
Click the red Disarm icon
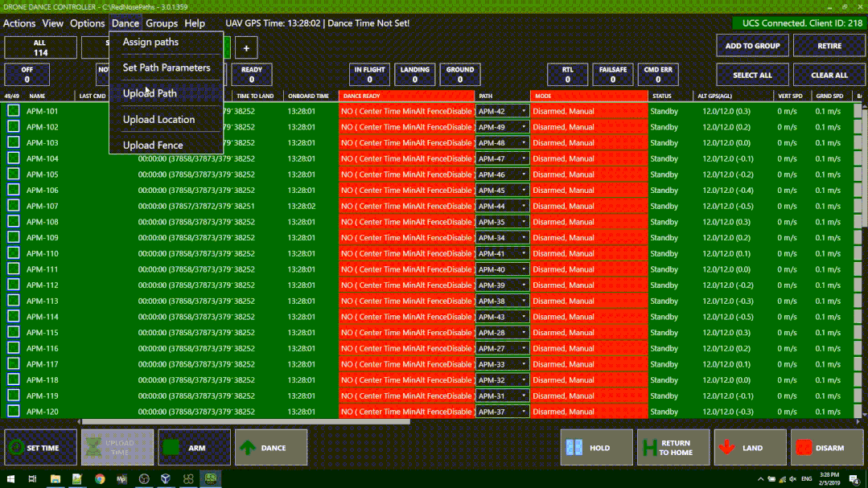coord(803,448)
